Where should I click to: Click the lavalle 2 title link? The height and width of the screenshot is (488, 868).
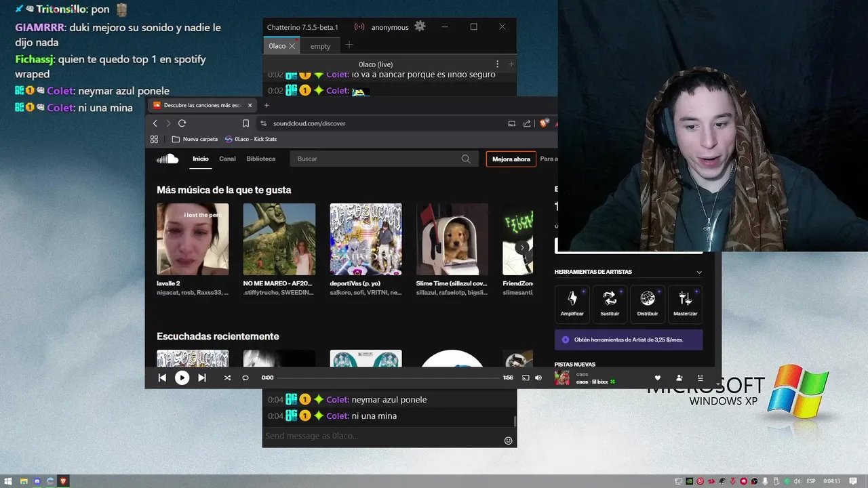pos(168,283)
